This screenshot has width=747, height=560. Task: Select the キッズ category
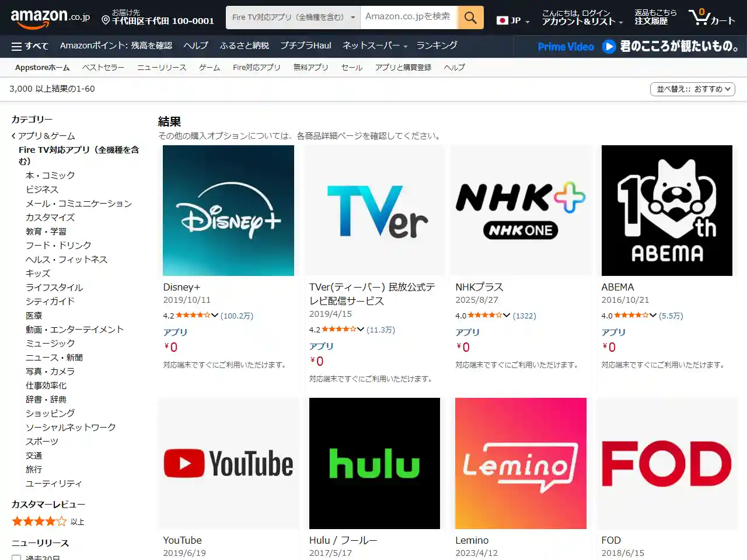(x=38, y=274)
